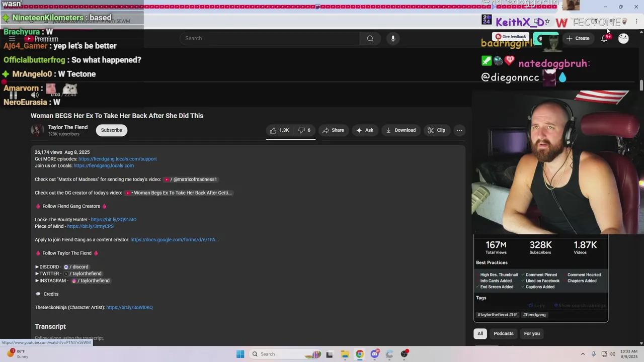This screenshot has width=644, height=362.
Task: Dislike the video with thumbs down
Action: point(304,130)
